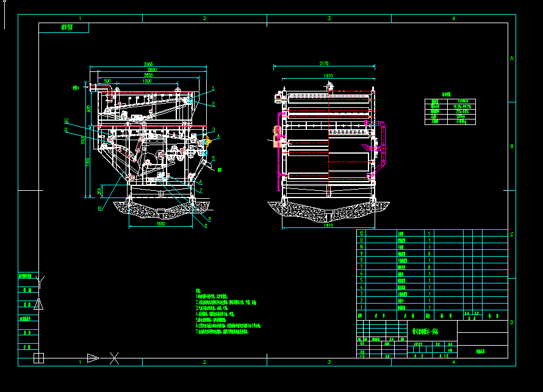Pick the vertical 800 dimension text

[88, 109]
